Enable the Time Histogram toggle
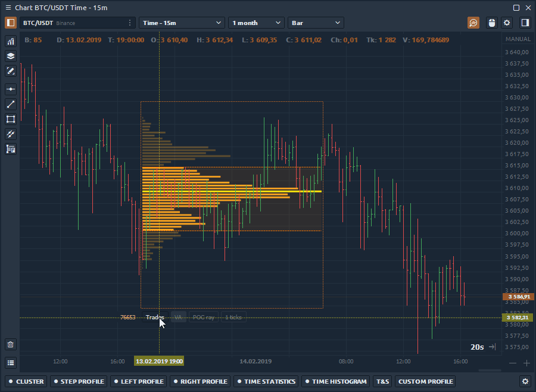 click(x=336, y=381)
